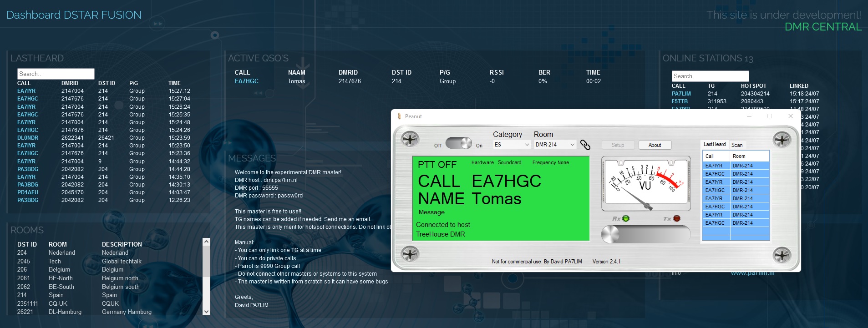Expand the Room dropdown showing DMR-214
Screen dimensions: 868x328
(555, 145)
